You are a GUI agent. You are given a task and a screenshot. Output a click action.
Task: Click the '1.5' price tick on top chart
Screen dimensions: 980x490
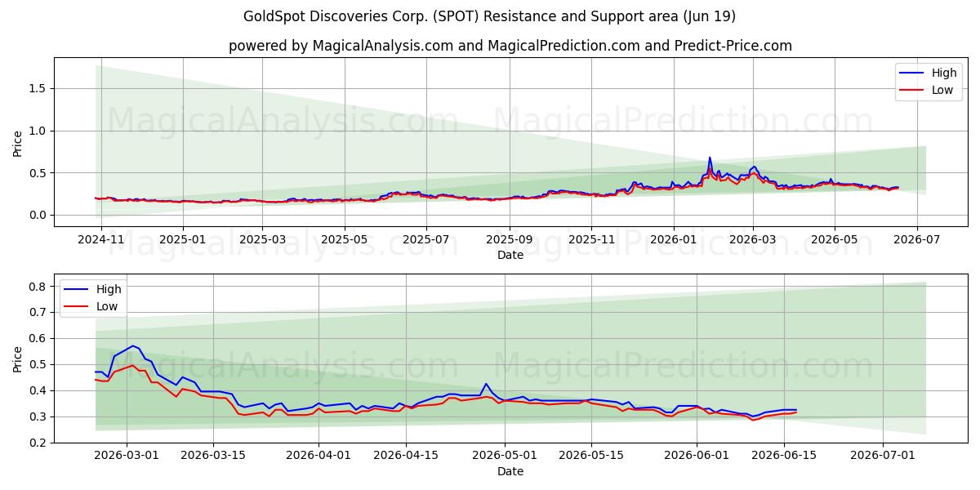39,88
